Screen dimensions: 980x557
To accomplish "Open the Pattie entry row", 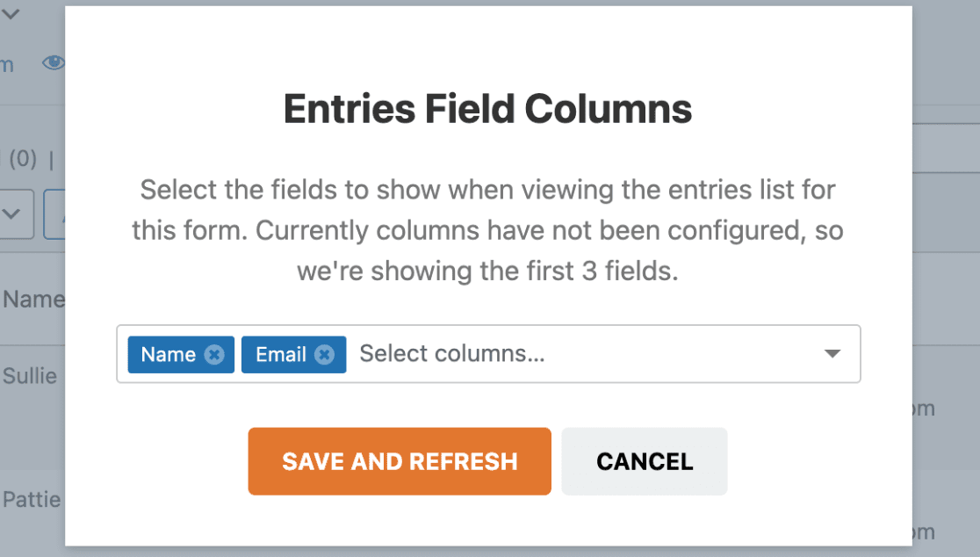I will pos(32,500).
